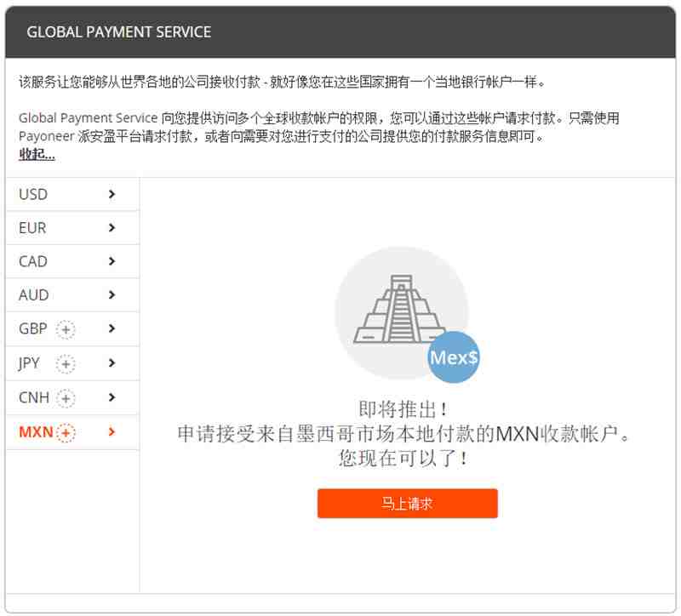Image resolution: width=681 pixels, height=616 pixels.
Task: Expand the CNH row chevron
Action: (112, 396)
